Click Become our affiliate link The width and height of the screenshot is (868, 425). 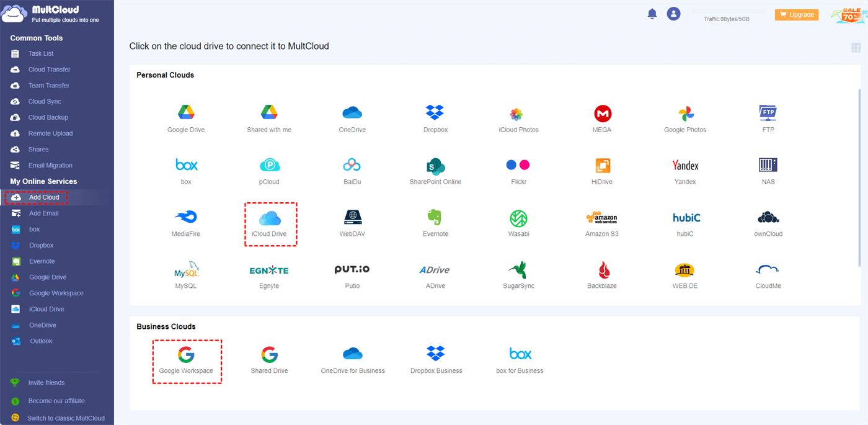tap(56, 401)
